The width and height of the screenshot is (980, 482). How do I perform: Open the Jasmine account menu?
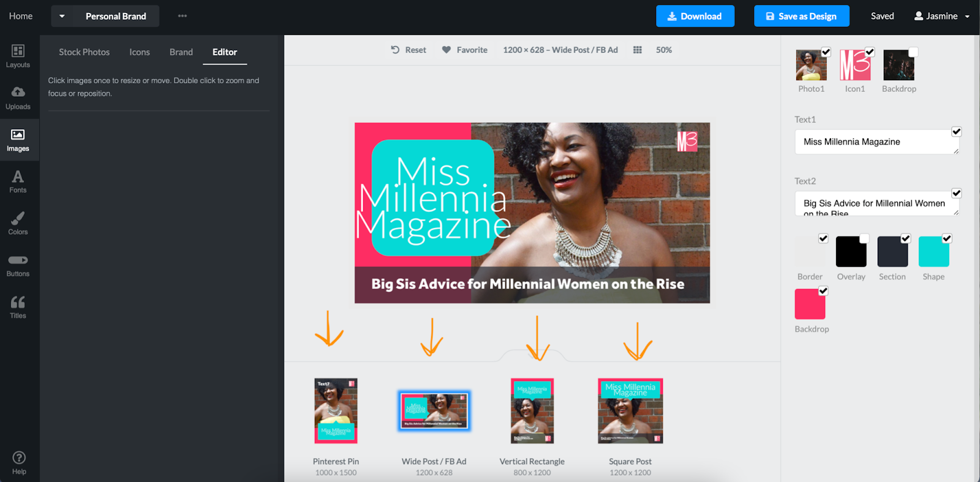pyautogui.click(x=942, y=16)
